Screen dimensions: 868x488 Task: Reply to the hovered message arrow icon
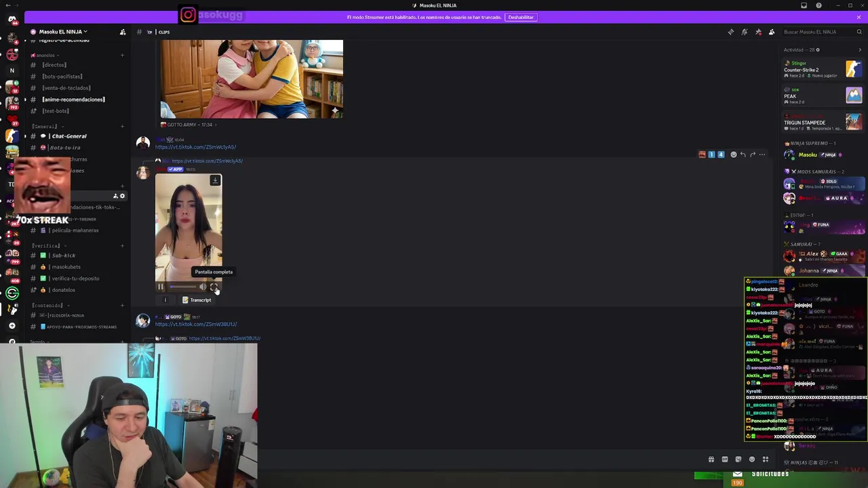pos(743,155)
